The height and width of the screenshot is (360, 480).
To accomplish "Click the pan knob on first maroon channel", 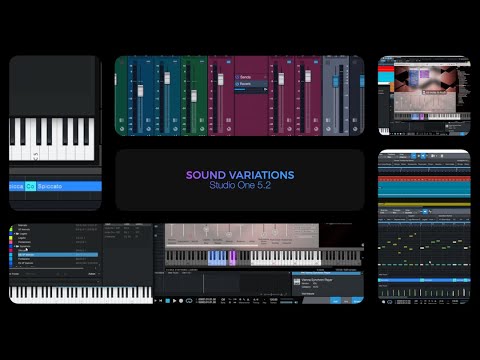I will 229,129.
